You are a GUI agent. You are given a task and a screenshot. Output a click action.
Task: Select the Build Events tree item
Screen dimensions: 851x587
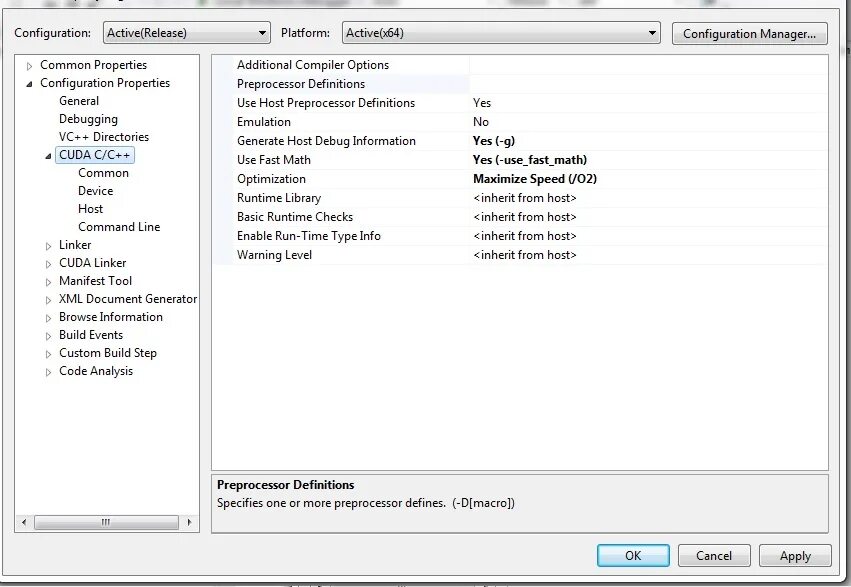click(91, 335)
